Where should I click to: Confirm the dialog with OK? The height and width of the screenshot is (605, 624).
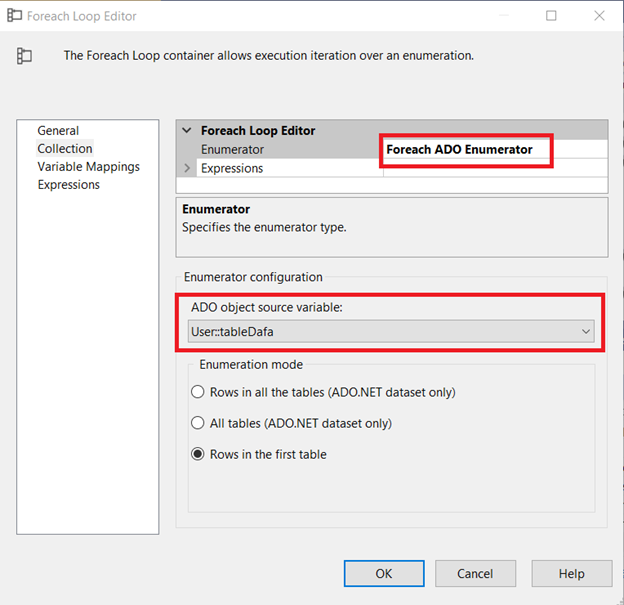pyautogui.click(x=384, y=574)
